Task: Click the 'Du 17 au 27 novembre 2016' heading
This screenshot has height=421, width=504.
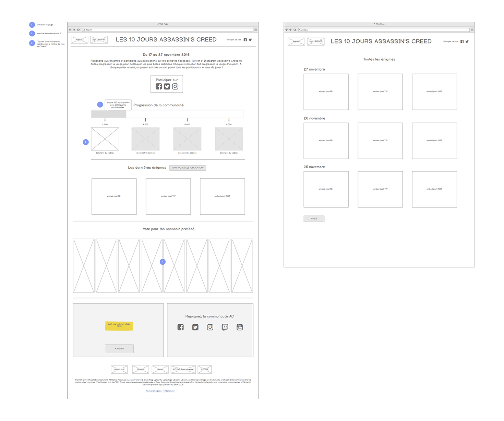Action: (166, 55)
